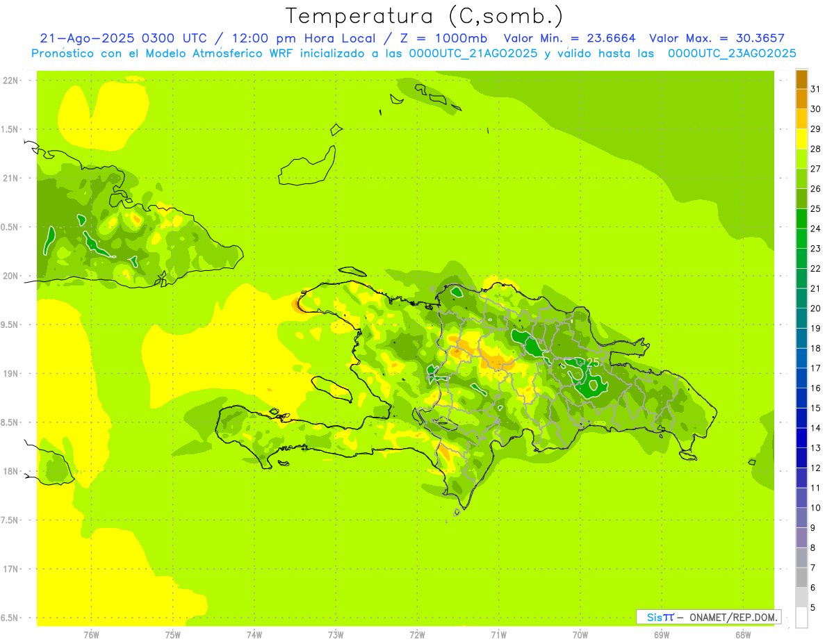Click the purple legend band between 8 and 9
834x644 pixels.
click(x=801, y=538)
